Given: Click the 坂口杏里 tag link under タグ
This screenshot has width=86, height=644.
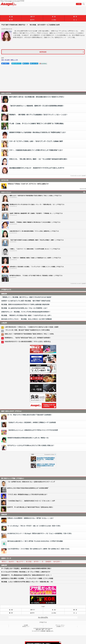Looking at the screenshot, I should tap(7, 60).
